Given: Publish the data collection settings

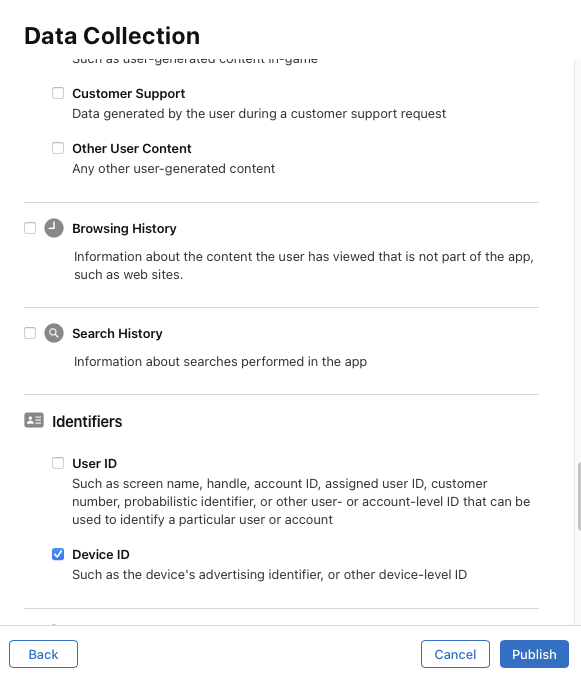Looking at the screenshot, I should point(534,654).
